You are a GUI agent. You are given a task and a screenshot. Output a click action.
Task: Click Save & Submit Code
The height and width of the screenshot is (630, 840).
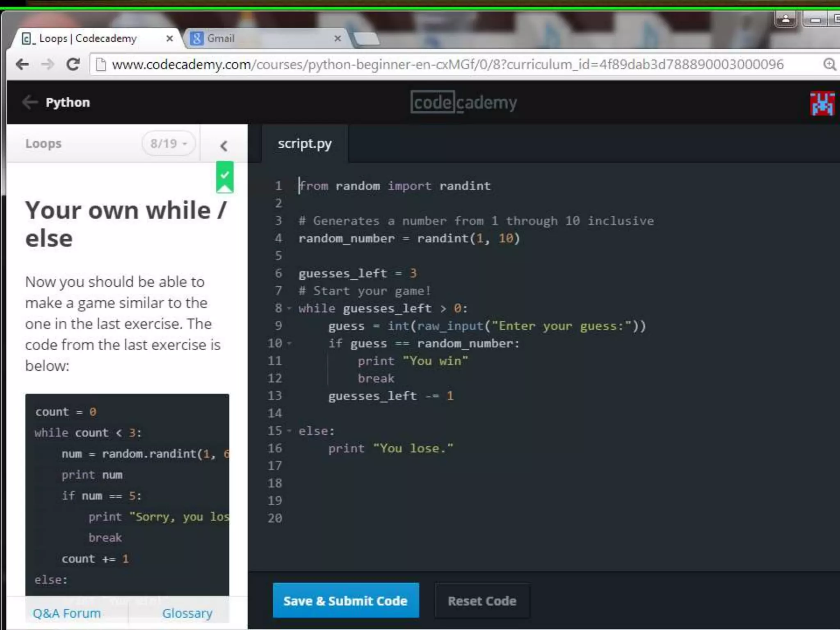[x=345, y=600]
